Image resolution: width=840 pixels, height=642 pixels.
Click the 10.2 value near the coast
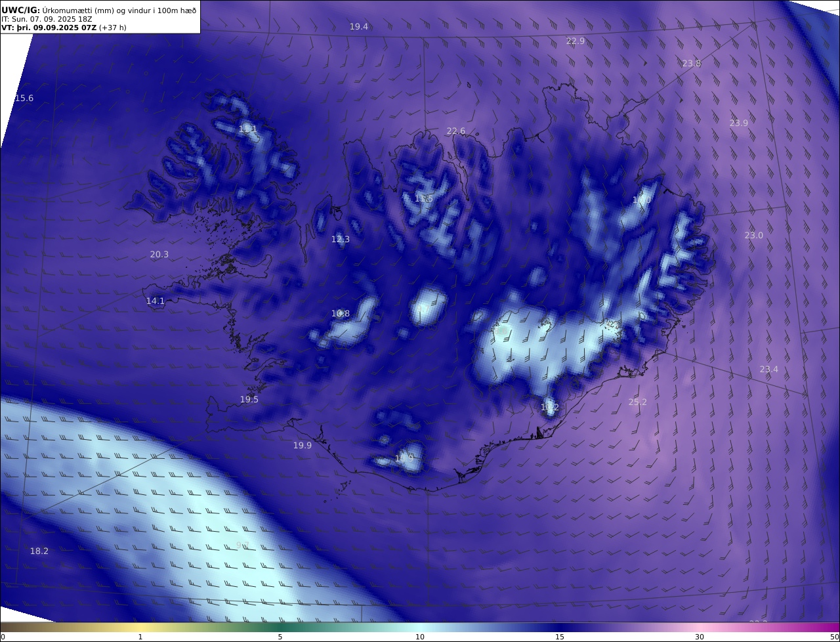pos(550,408)
